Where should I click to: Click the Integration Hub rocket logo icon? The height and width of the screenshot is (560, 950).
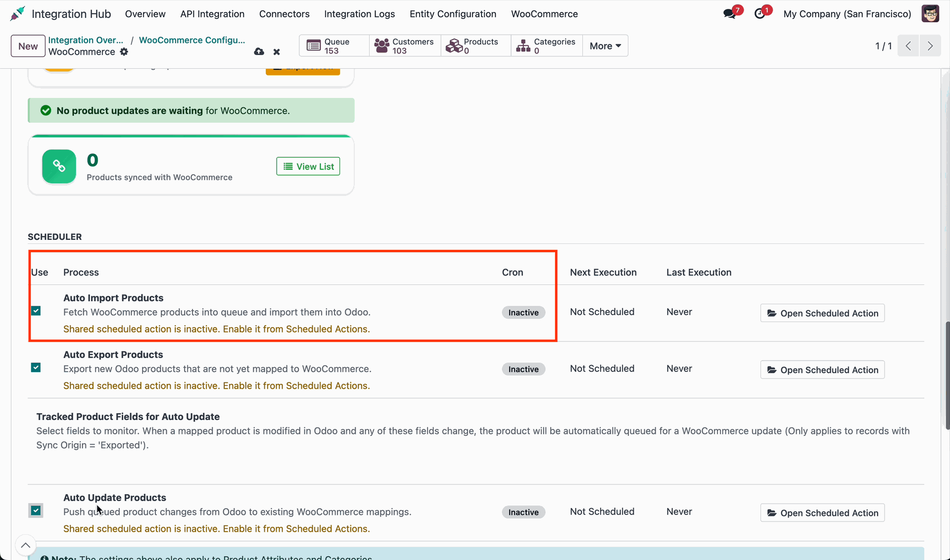coord(17,14)
